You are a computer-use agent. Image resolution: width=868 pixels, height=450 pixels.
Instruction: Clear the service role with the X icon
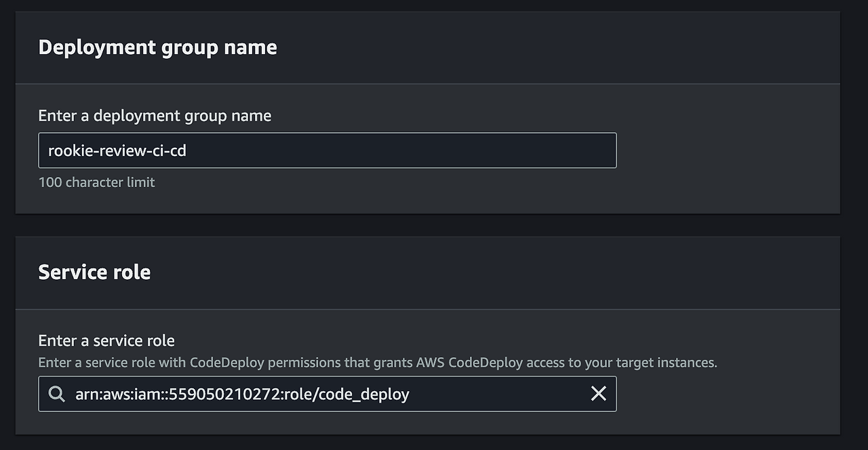coord(598,394)
